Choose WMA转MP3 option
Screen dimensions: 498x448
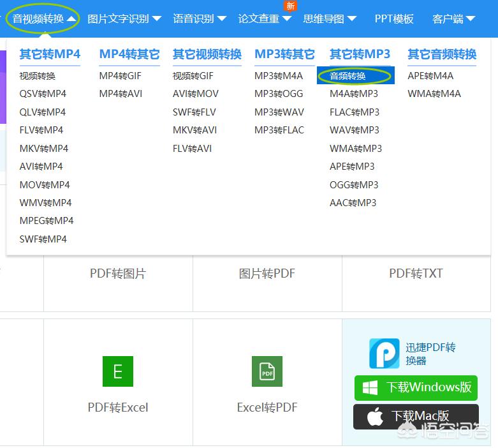[x=356, y=149]
